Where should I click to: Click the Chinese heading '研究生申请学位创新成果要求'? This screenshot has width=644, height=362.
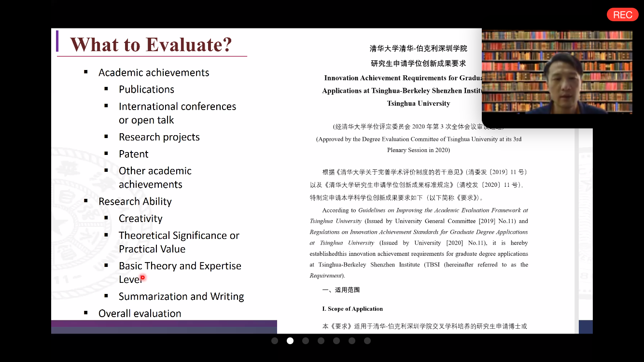coord(419,63)
